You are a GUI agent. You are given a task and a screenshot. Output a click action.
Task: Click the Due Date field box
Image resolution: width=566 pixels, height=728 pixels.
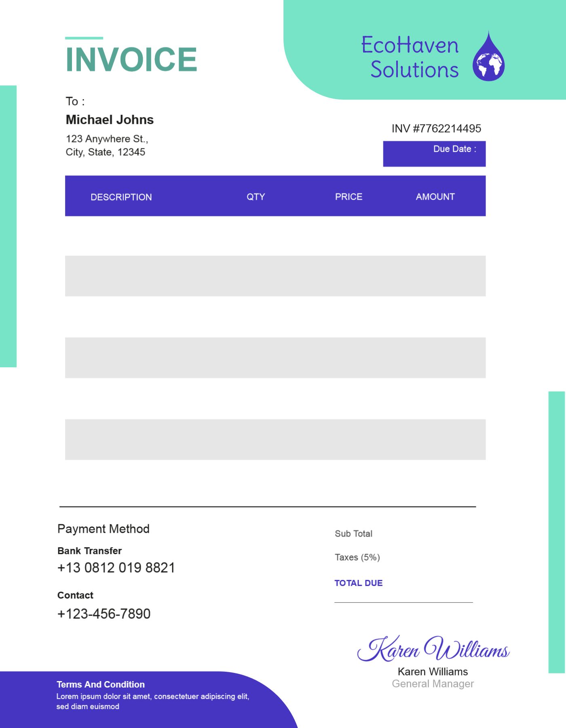[x=434, y=154]
